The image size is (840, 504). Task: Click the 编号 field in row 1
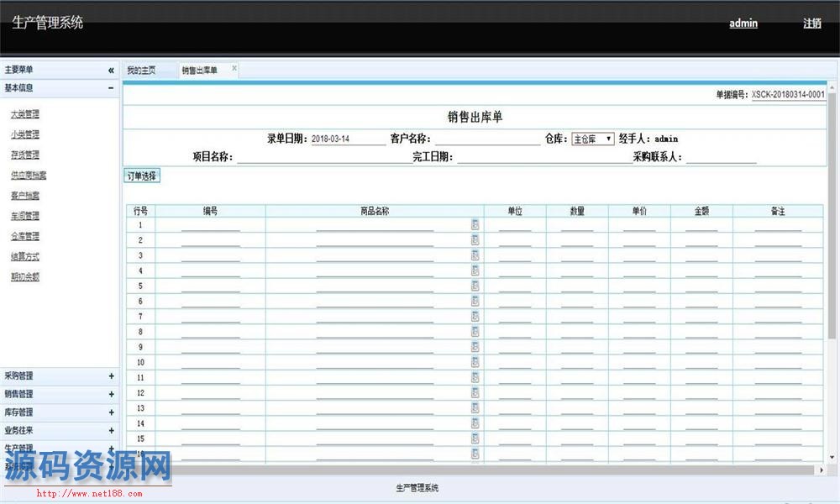tap(211, 225)
